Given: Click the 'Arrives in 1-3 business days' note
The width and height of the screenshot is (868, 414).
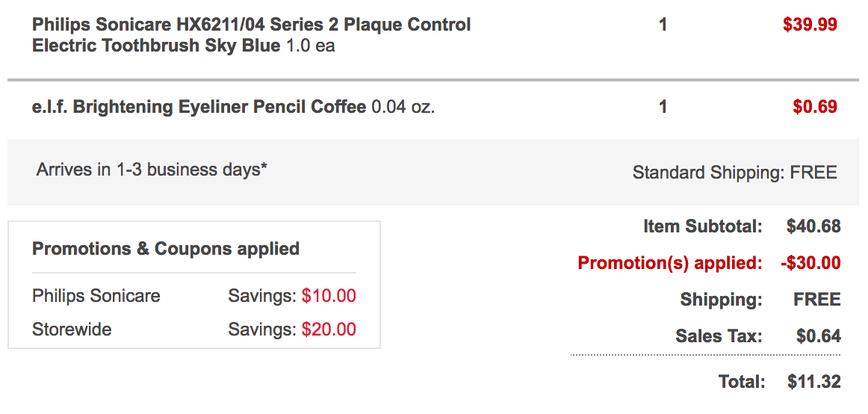Looking at the screenshot, I should point(152,170).
